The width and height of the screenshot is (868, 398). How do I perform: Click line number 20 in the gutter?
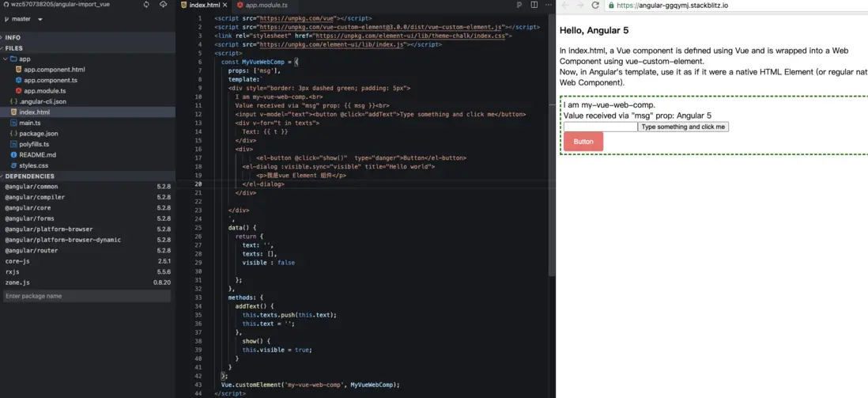tap(198, 184)
